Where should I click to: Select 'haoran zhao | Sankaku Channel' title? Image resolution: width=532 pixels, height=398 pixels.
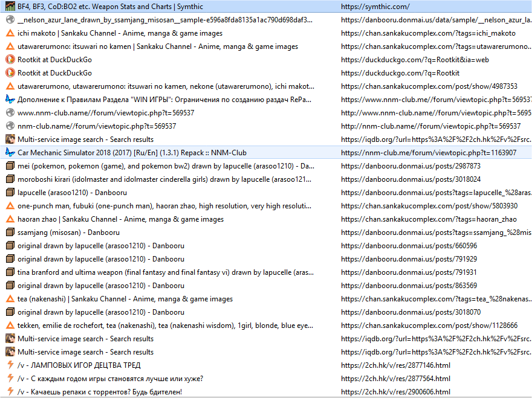(x=121, y=219)
